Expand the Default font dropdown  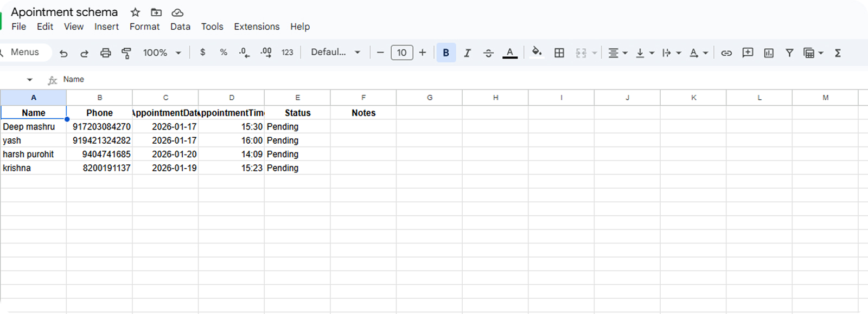pyautogui.click(x=335, y=53)
